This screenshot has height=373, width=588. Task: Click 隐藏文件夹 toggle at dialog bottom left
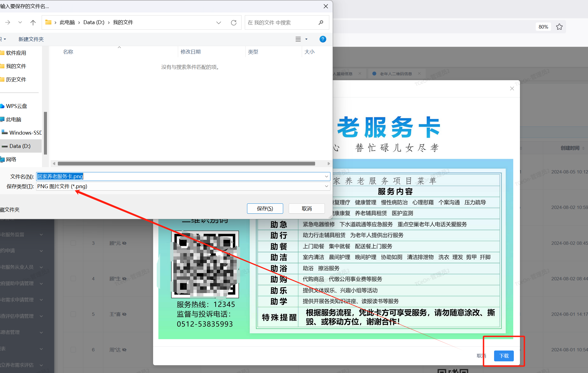tap(9, 210)
